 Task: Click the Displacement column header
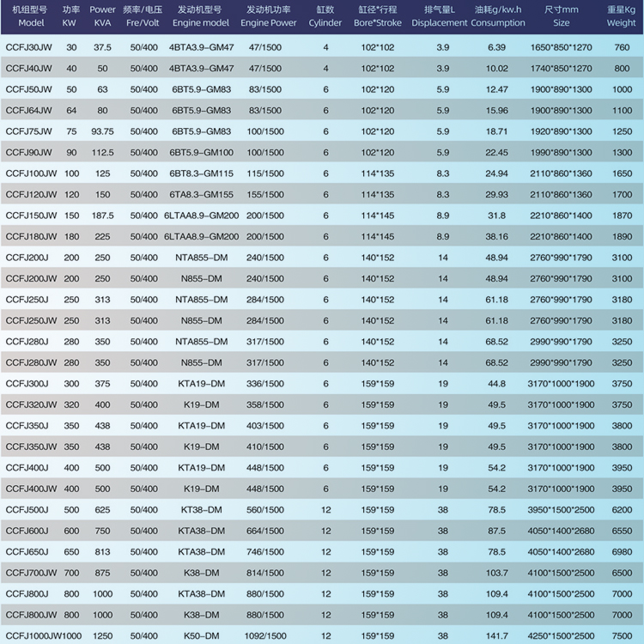[440, 16]
